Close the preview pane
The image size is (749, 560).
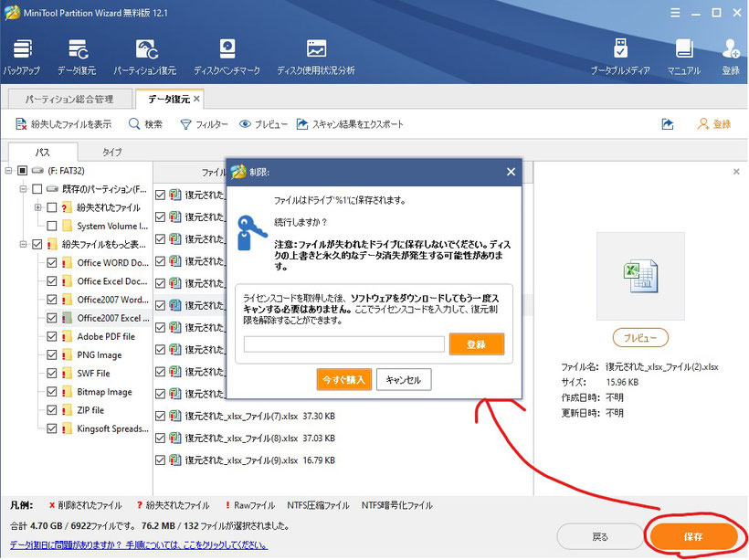point(736,172)
